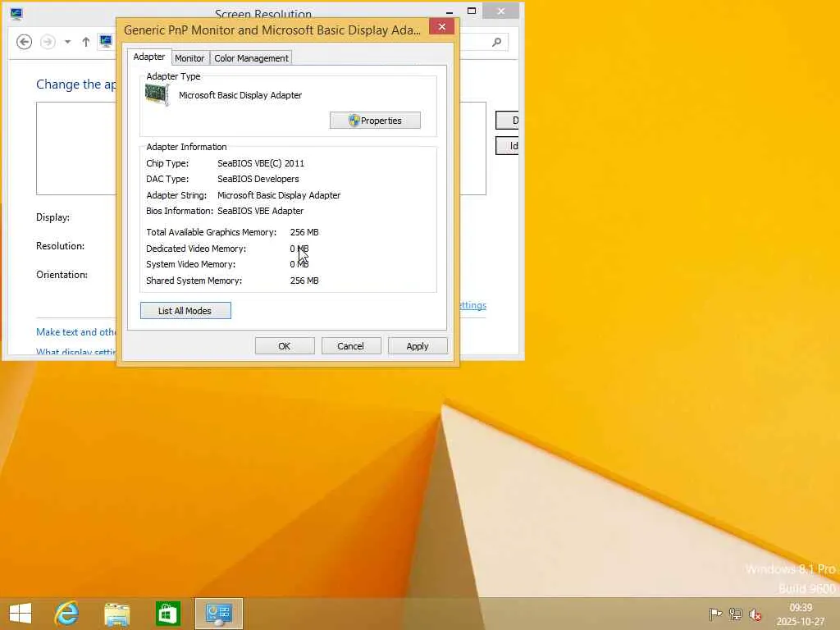Click the List All Modes button

click(185, 311)
